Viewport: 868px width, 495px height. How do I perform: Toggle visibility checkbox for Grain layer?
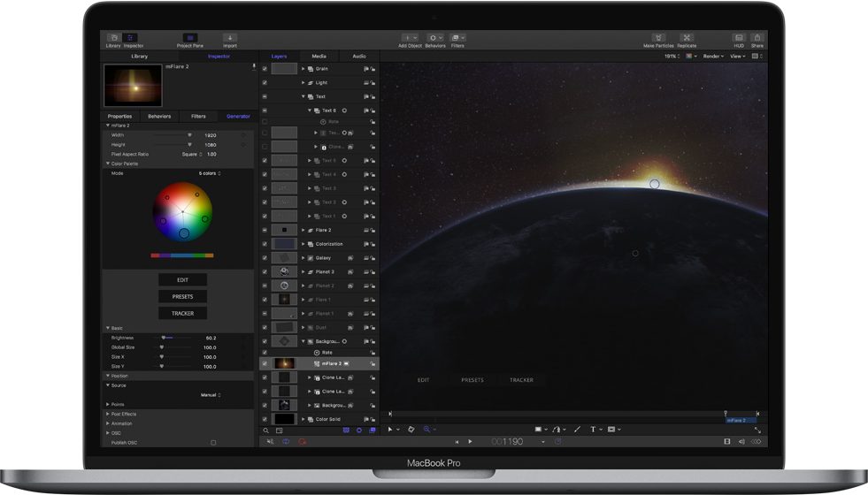pos(265,69)
